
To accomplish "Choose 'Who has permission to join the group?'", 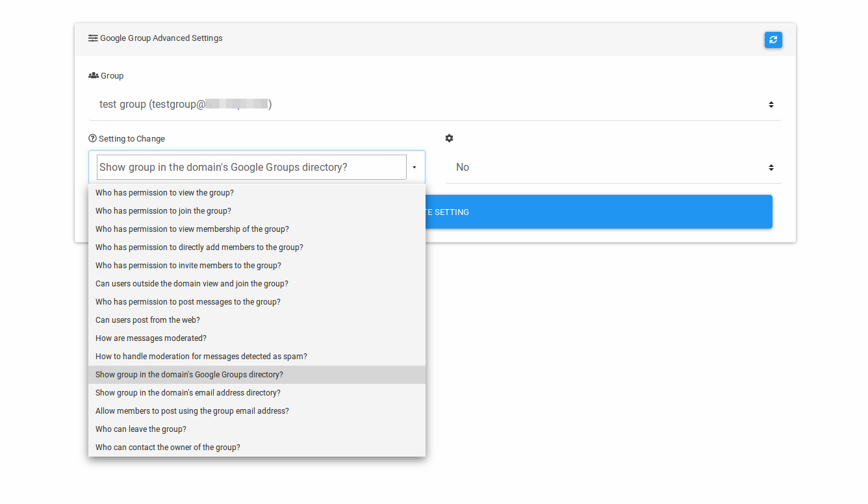I will point(257,211).
